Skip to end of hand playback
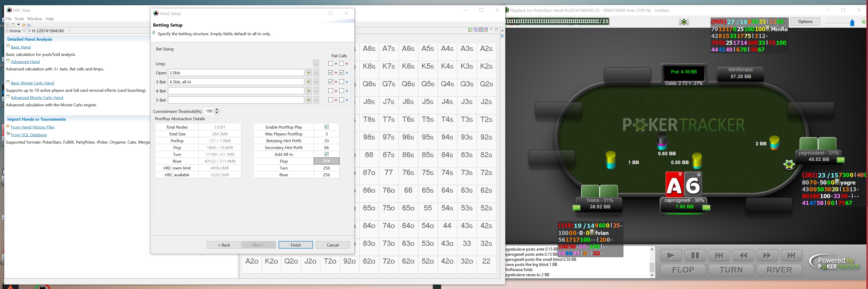Viewport: 868px width, 289px height. [791, 256]
